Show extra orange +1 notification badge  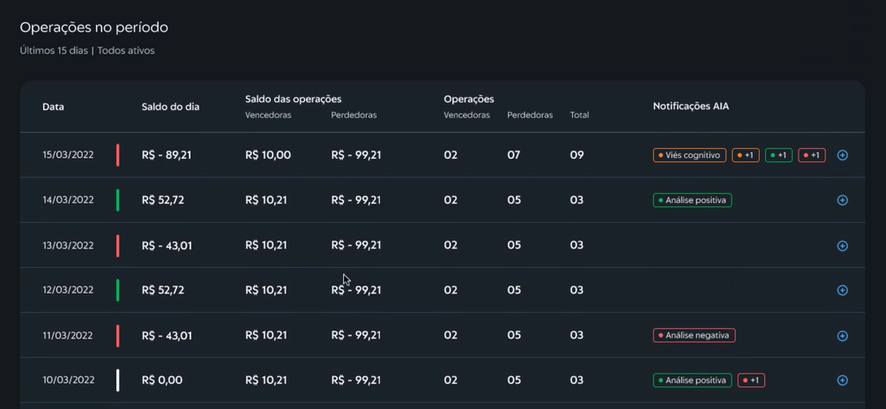click(745, 156)
